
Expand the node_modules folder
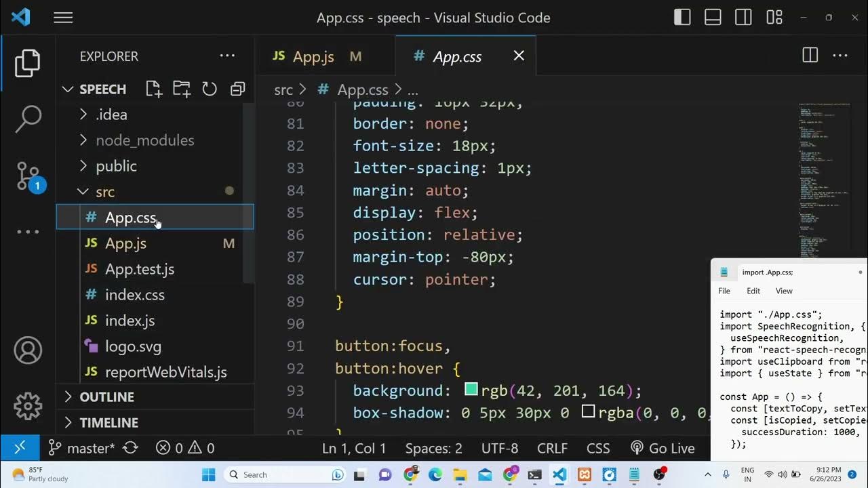(x=144, y=140)
